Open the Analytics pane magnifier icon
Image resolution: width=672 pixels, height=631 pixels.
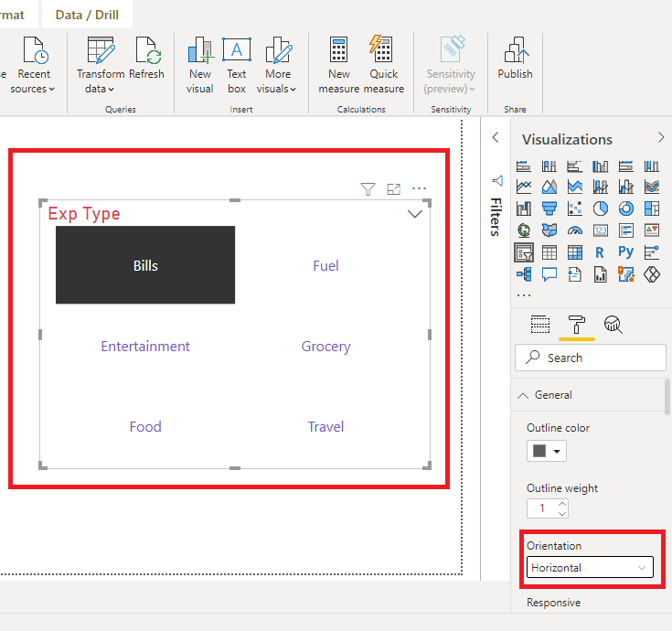(x=613, y=325)
